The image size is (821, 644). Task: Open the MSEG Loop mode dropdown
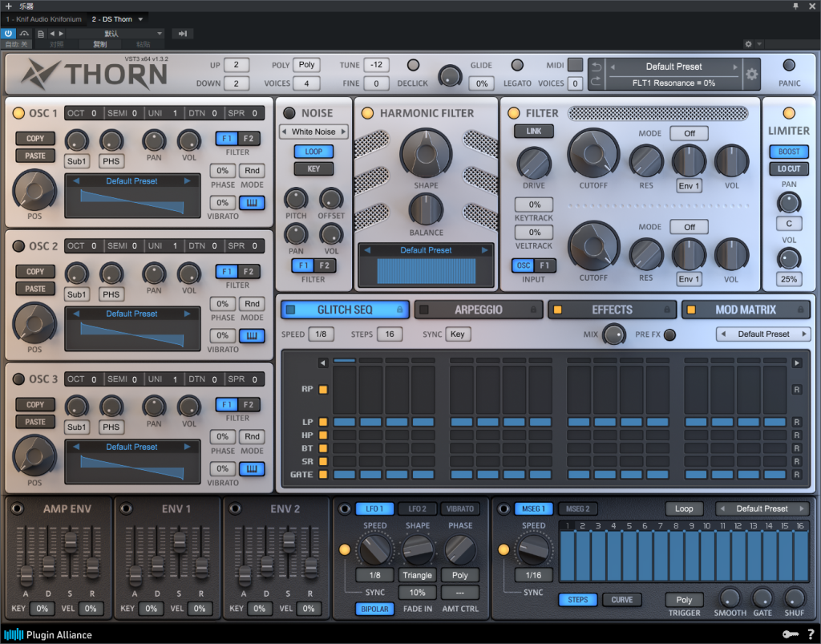[x=683, y=509]
